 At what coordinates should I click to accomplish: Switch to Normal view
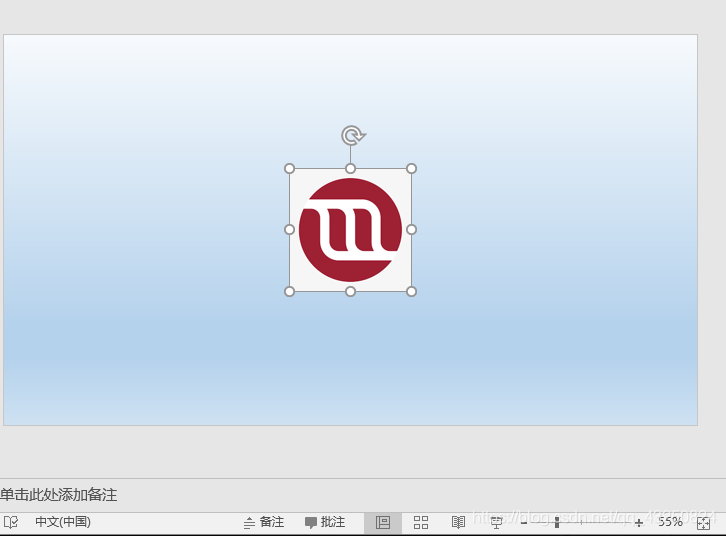[383, 523]
